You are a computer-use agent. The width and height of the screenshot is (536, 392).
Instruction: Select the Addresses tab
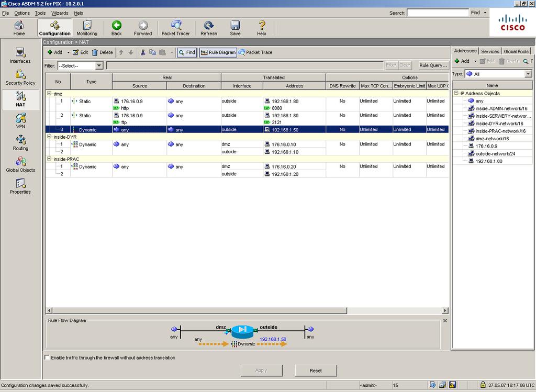tap(465, 51)
